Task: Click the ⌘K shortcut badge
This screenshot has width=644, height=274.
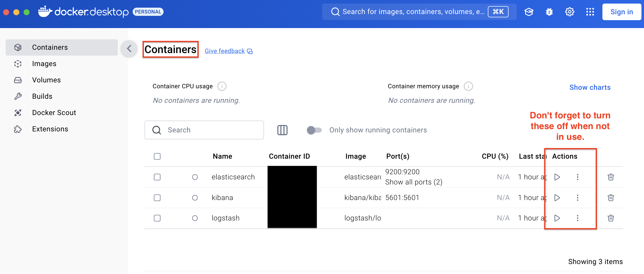Action: pyautogui.click(x=498, y=12)
